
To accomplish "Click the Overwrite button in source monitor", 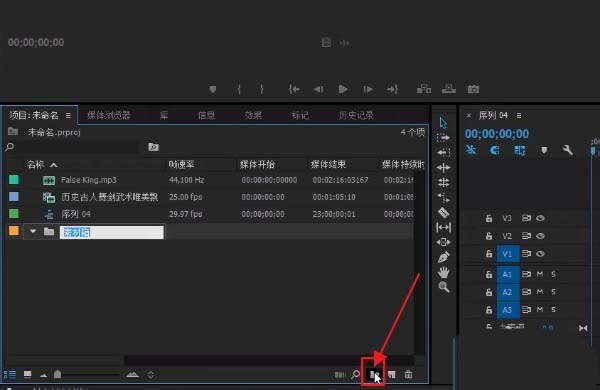I will point(448,89).
